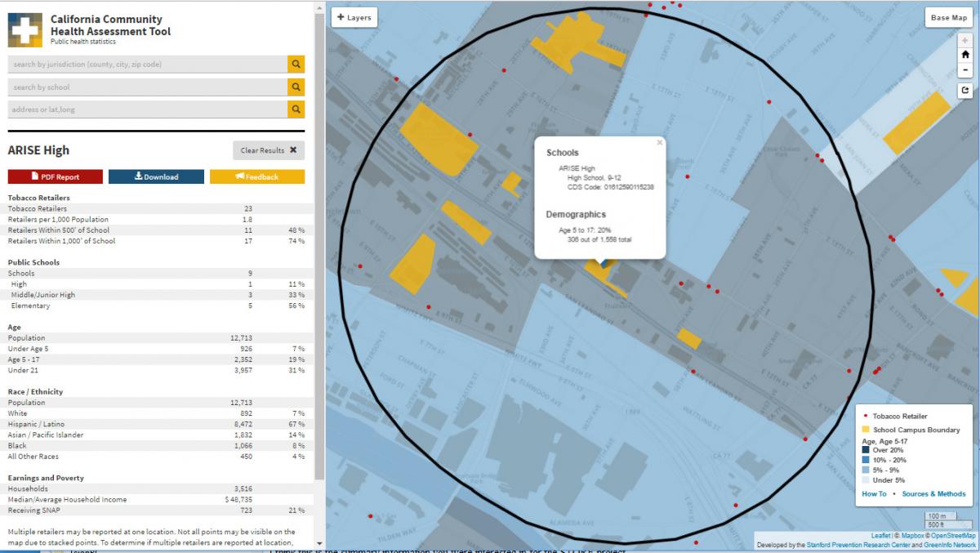The width and height of the screenshot is (980, 553).
Task: Click the Public Schools section heading
Action: pos(33,262)
